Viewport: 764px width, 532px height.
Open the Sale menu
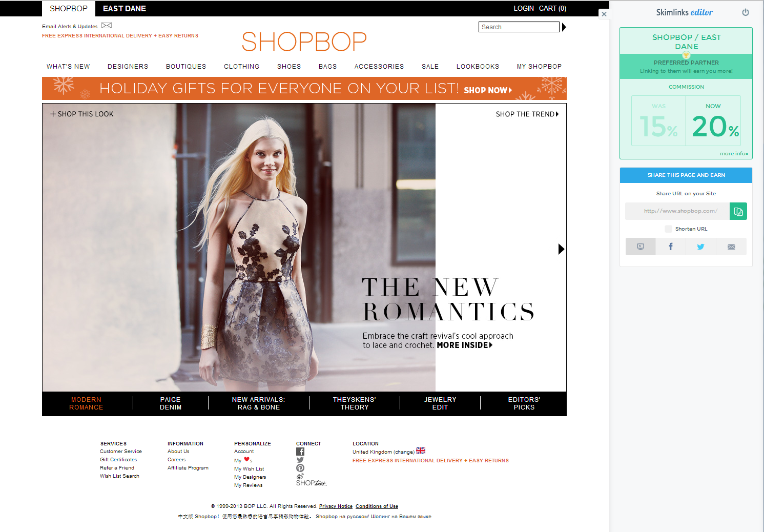click(430, 67)
